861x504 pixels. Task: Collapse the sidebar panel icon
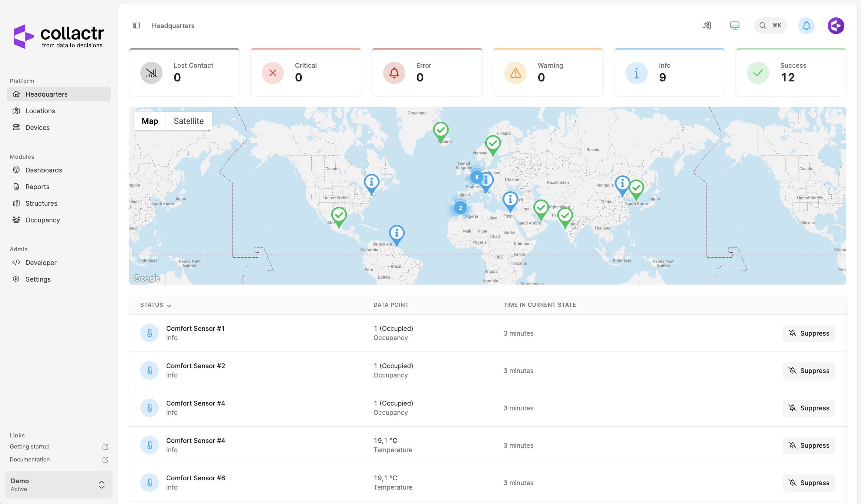coord(137,26)
